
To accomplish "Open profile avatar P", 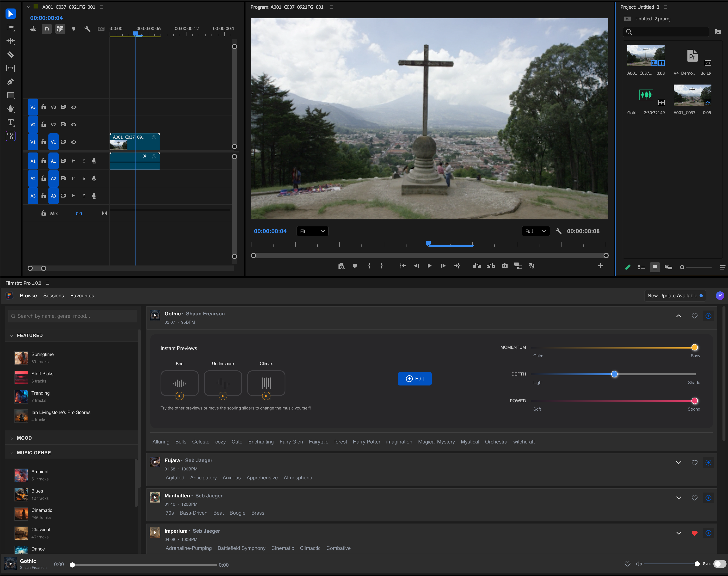I will click(720, 295).
